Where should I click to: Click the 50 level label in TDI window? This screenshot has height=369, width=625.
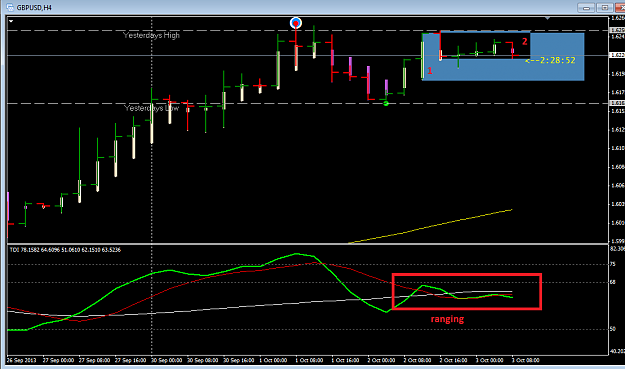pyautogui.click(x=613, y=329)
